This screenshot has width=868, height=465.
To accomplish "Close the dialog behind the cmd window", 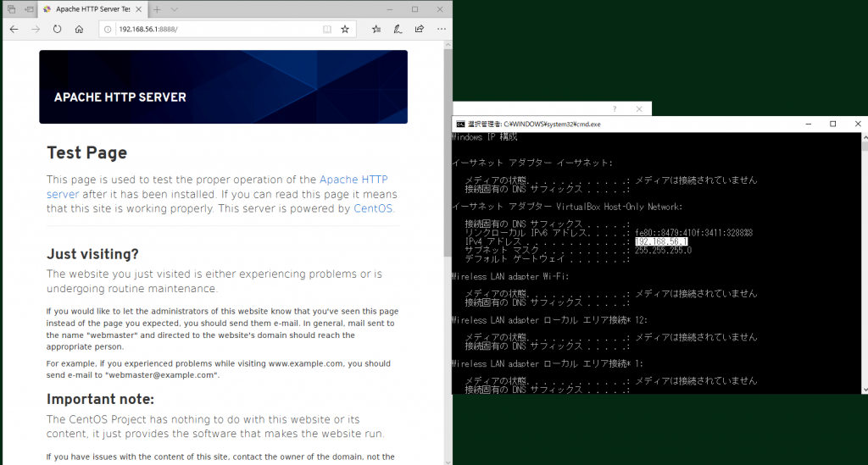I will point(639,109).
